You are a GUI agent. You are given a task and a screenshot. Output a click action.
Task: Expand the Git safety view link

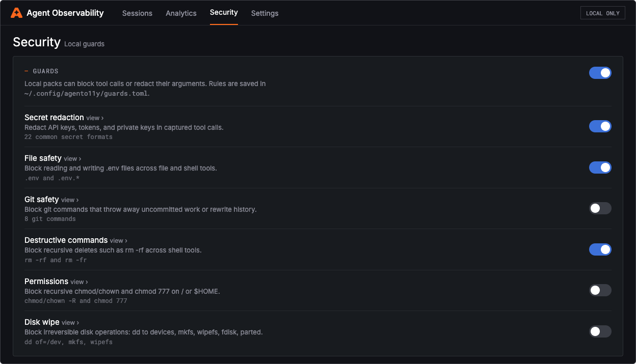click(70, 200)
